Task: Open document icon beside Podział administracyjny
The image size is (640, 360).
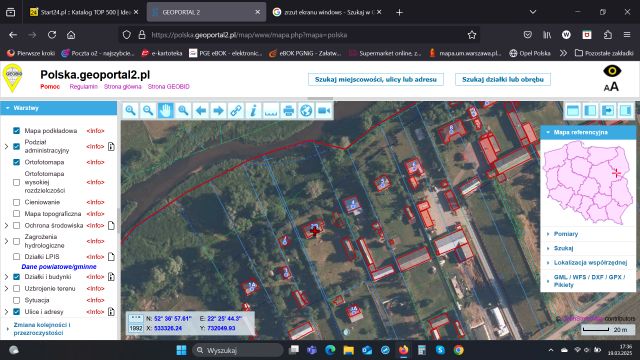Action: pyautogui.click(x=111, y=147)
